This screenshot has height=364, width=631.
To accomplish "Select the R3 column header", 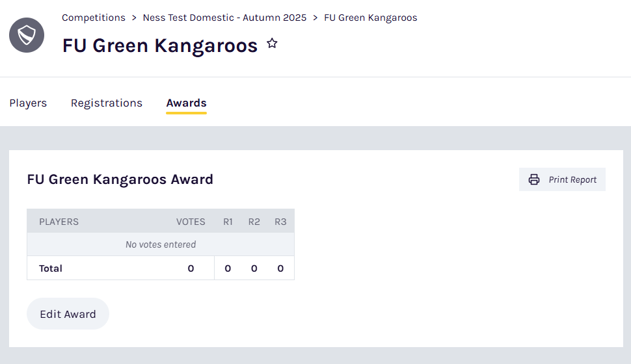I will (x=280, y=222).
